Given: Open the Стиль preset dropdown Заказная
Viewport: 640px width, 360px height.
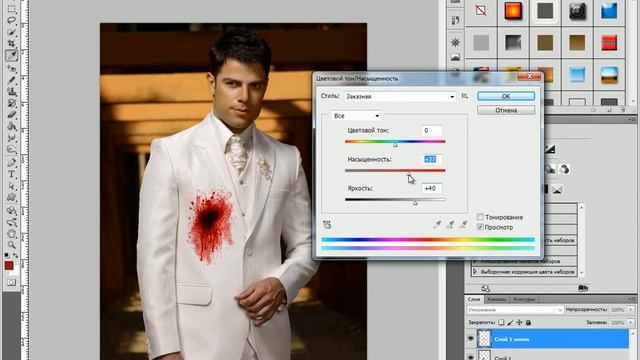Looking at the screenshot, I should click(x=400, y=96).
